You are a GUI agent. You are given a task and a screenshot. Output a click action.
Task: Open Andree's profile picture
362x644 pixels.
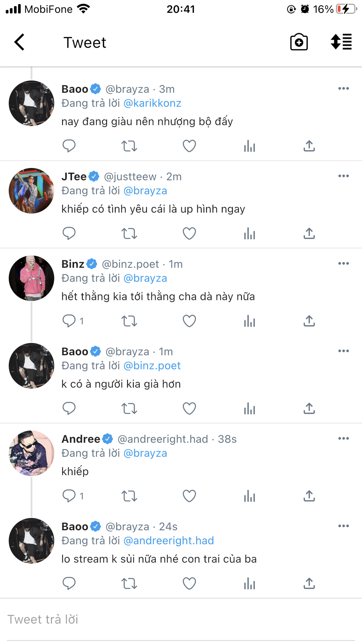tap(32, 453)
